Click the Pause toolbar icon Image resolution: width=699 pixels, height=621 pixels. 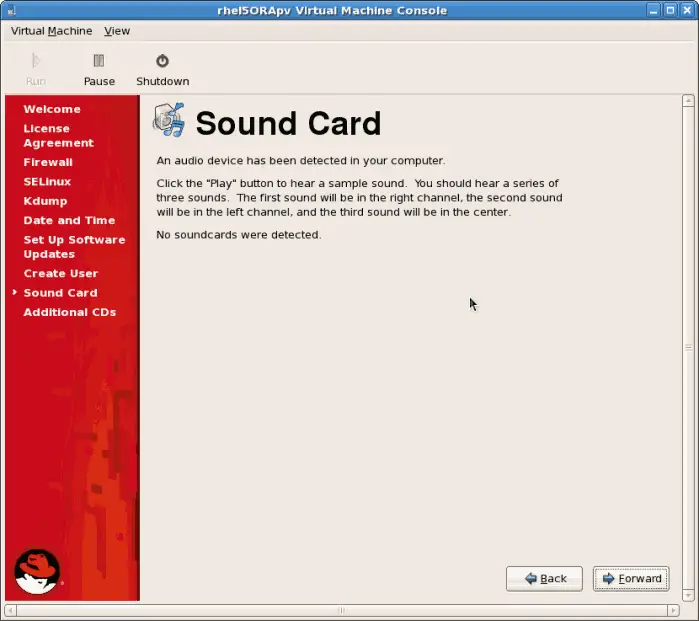point(98,62)
